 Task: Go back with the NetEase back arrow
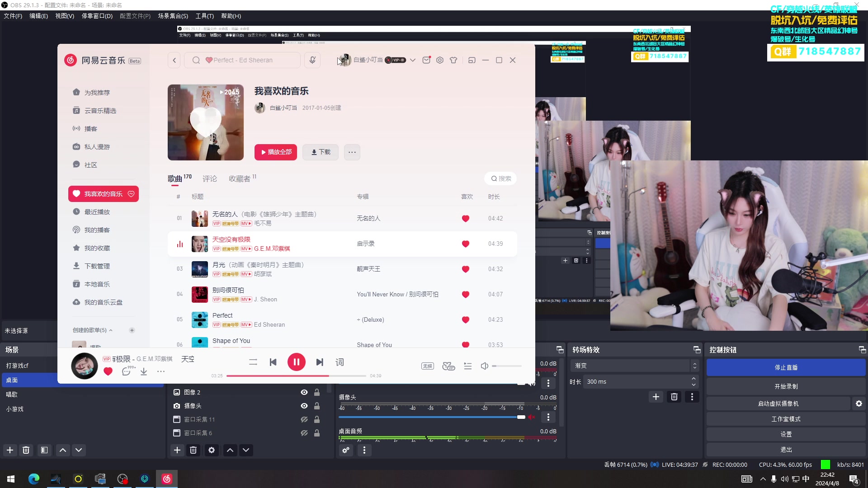point(175,60)
